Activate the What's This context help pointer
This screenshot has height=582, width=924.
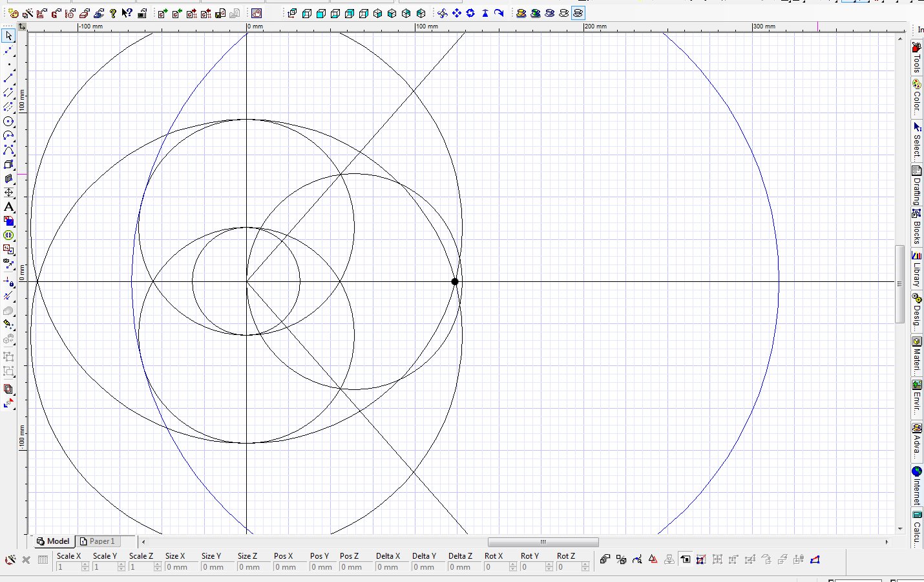127,13
